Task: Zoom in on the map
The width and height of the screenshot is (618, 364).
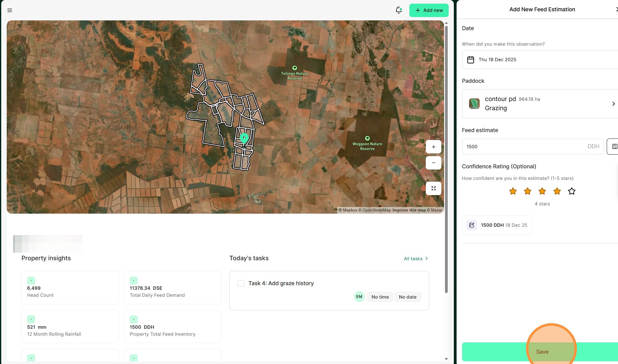Action: click(x=433, y=147)
